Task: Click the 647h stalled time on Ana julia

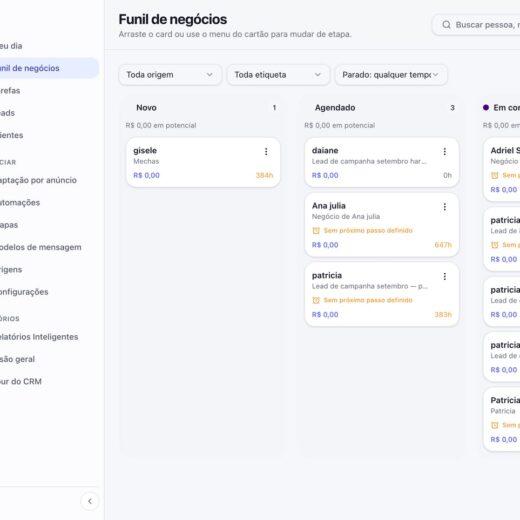Action: coord(443,245)
